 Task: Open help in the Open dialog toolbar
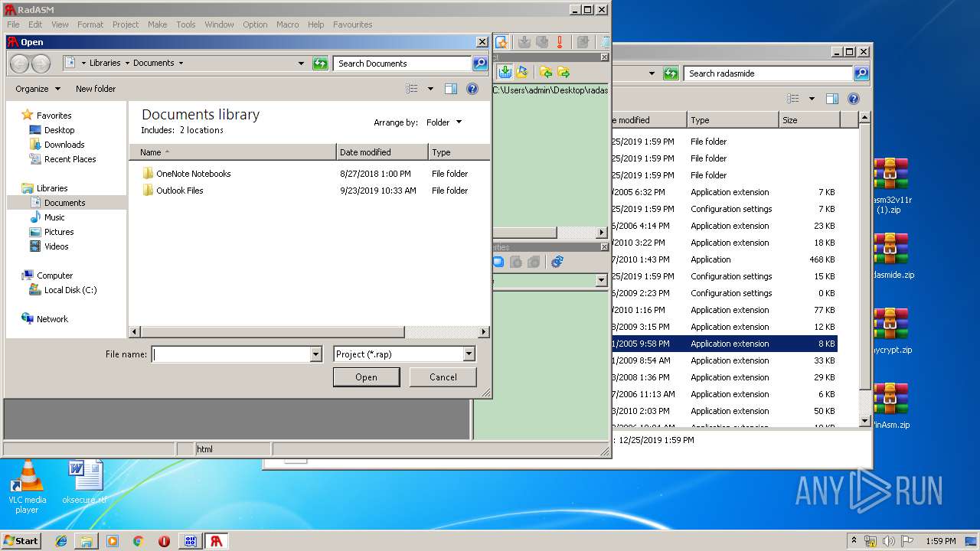[x=472, y=89]
